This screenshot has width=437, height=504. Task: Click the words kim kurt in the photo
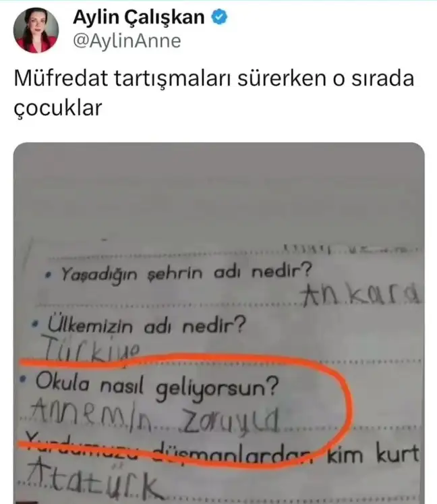click(374, 455)
